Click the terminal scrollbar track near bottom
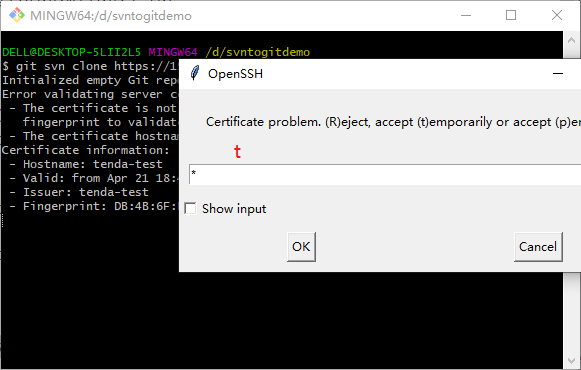This screenshot has height=370, width=581. pyautogui.click(x=571, y=333)
